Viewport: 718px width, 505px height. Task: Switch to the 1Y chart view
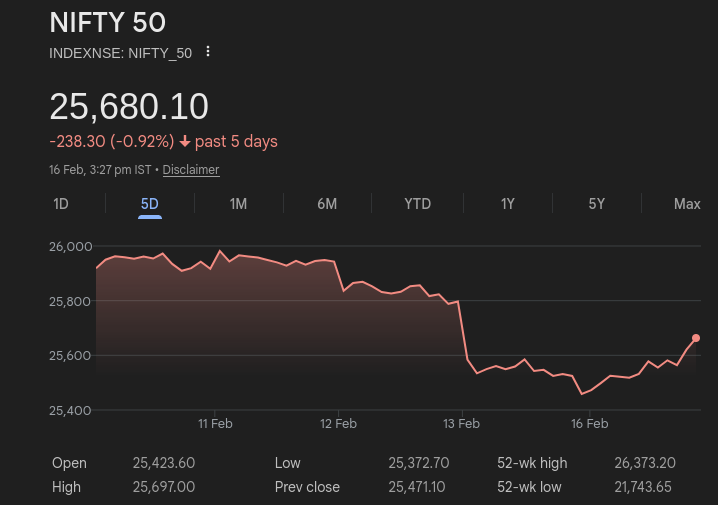click(508, 204)
